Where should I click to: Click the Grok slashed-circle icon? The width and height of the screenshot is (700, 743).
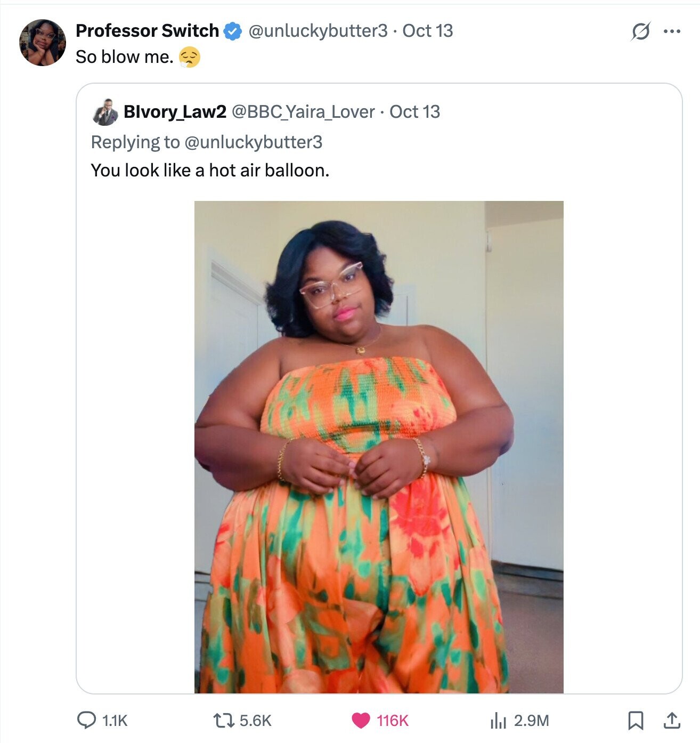tap(640, 32)
